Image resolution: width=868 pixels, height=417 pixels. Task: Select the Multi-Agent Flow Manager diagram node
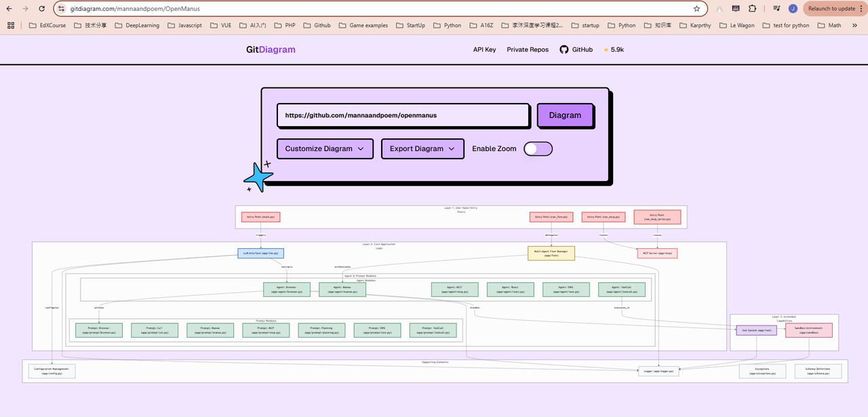click(551, 253)
